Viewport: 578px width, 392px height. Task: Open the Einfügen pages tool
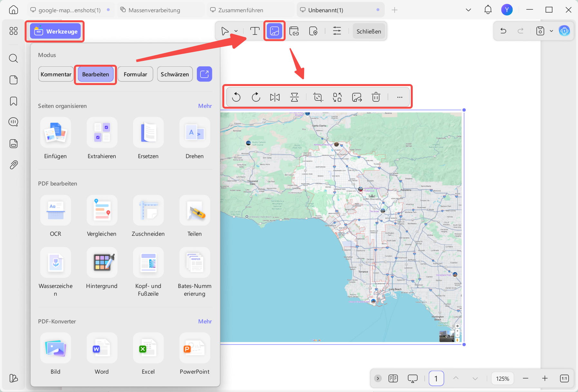click(55, 138)
